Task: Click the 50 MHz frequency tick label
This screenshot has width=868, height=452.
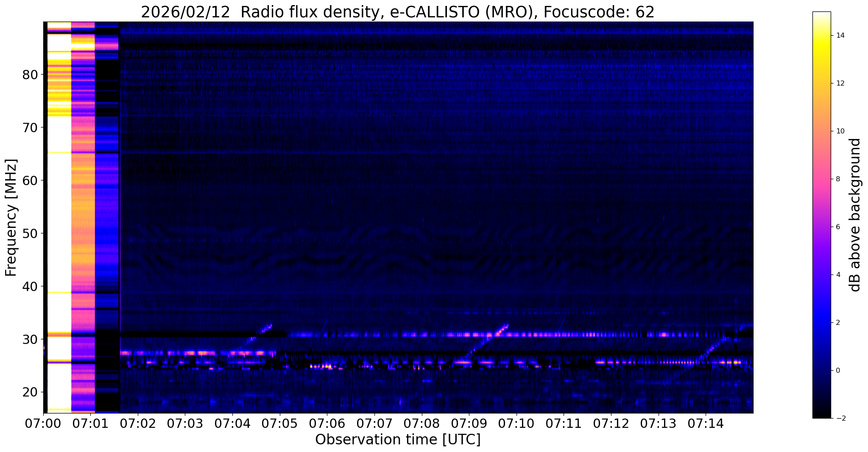Action: tap(30, 233)
